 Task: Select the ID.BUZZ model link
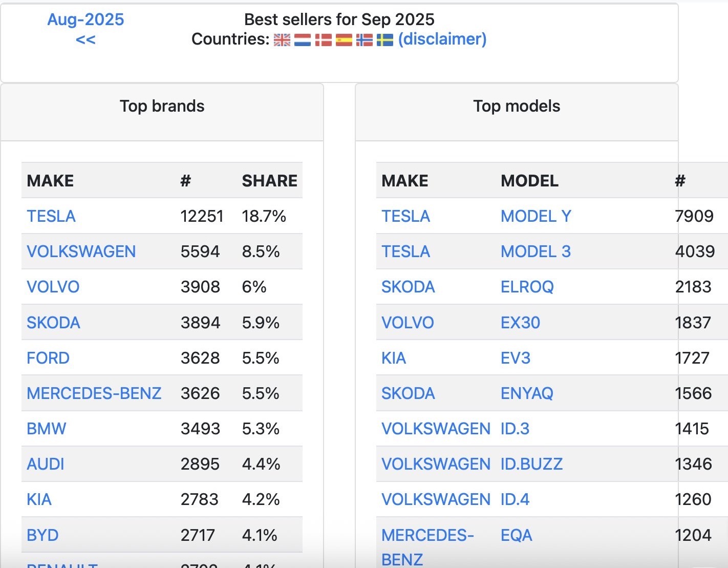[x=531, y=464]
